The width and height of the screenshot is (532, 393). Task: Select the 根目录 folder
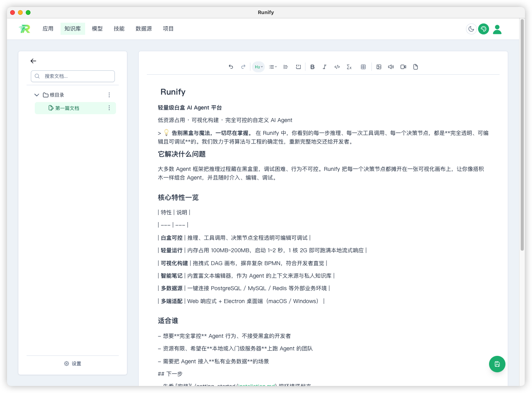[x=54, y=95]
